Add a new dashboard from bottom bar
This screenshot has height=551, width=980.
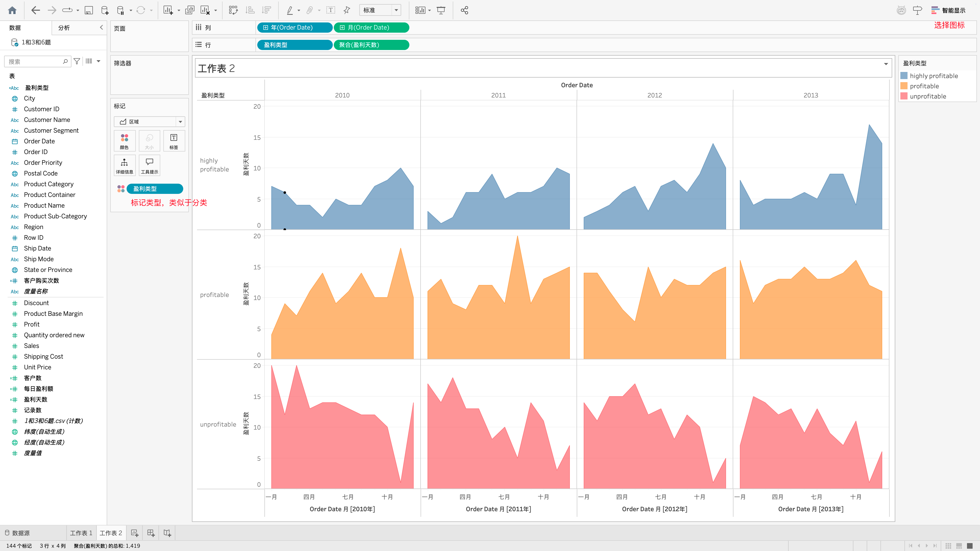pyautogui.click(x=151, y=533)
